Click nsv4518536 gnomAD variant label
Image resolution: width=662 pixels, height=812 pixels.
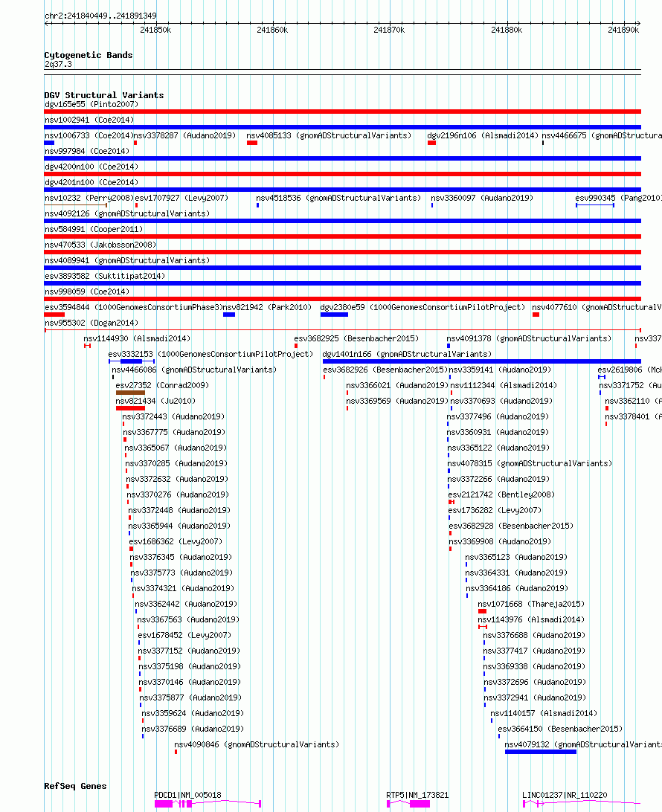pos(338,198)
